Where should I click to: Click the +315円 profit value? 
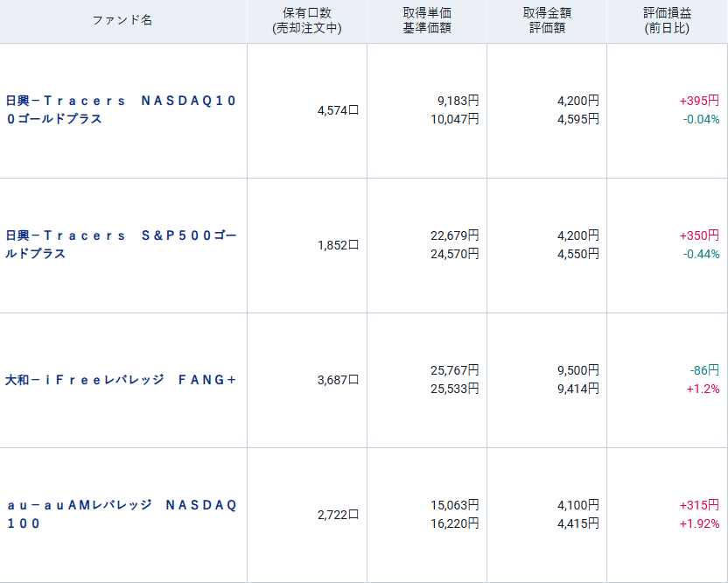pos(699,505)
